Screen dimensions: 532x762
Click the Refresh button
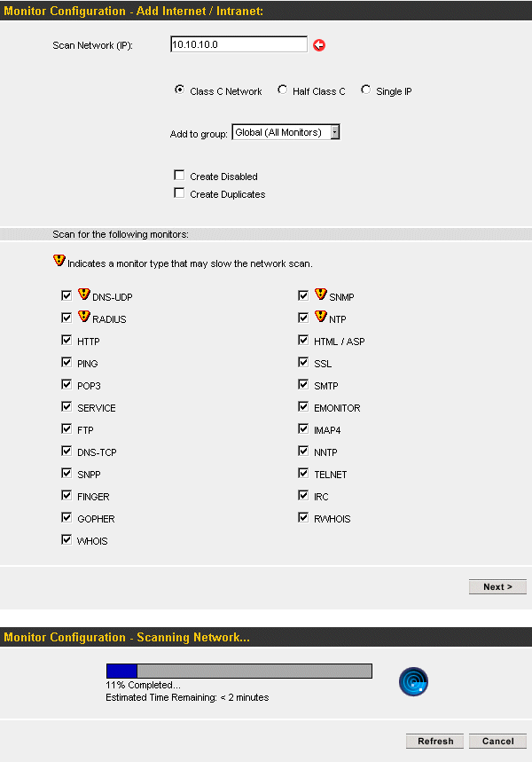coord(434,741)
